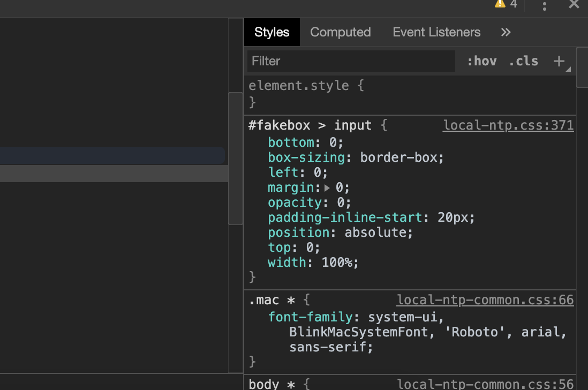Open local-ntp-common.css:56 source link

(485, 384)
